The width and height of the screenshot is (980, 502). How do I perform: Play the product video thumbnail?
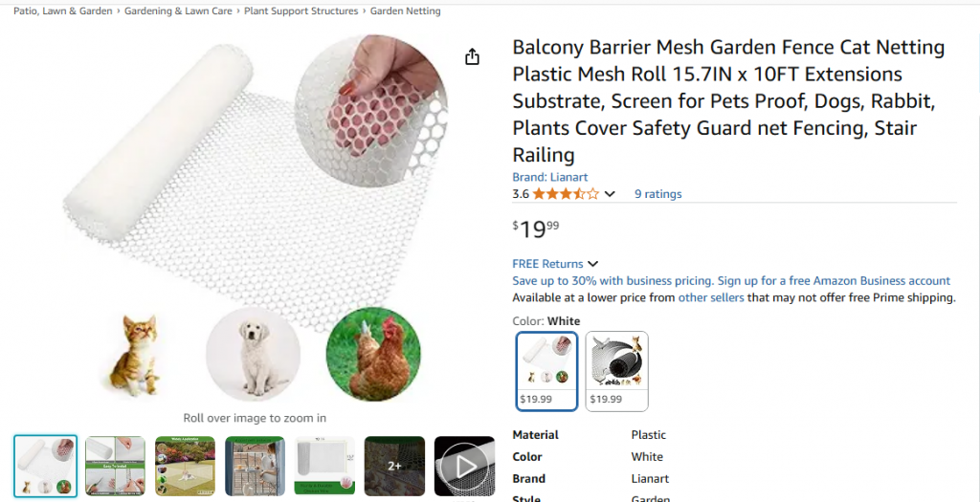(x=465, y=466)
